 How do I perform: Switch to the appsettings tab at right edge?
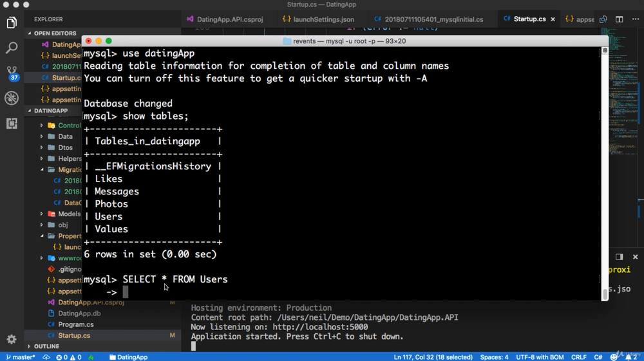[x=579, y=19]
